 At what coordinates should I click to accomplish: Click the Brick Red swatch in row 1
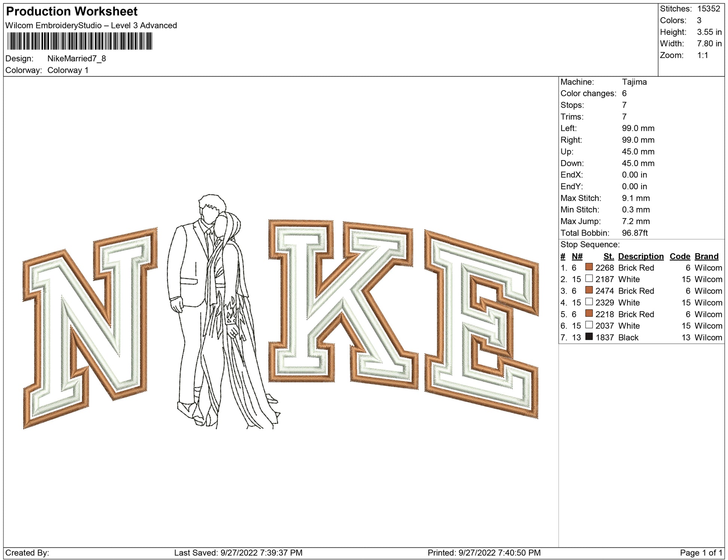tap(589, 267)
